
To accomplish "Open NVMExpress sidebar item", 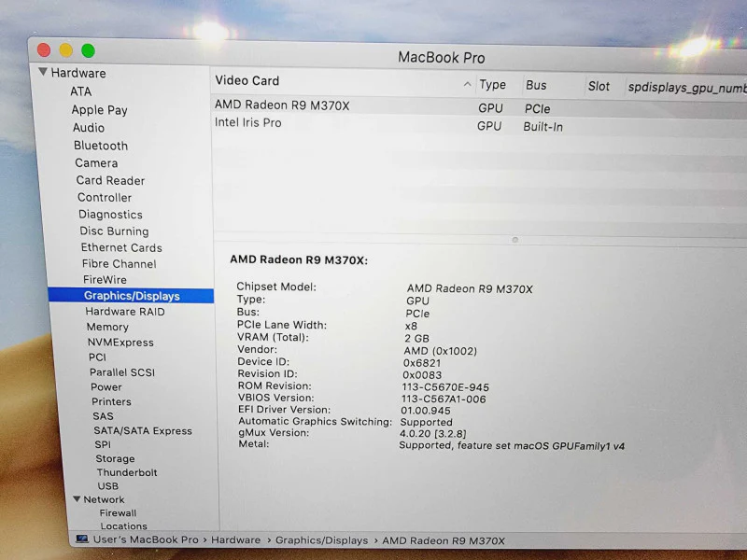I will pos(120,343).
